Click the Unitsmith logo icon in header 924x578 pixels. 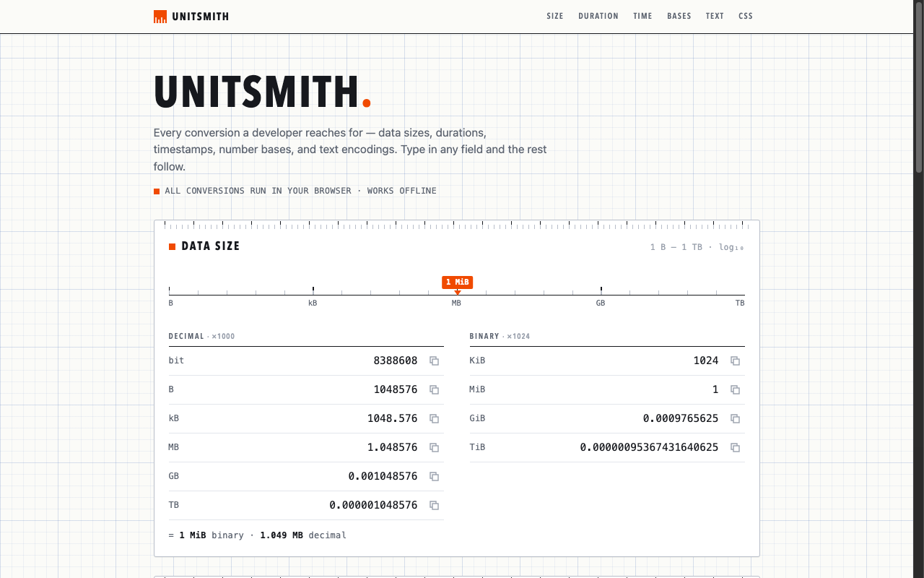pyautogui.click(x=160, y=17)
